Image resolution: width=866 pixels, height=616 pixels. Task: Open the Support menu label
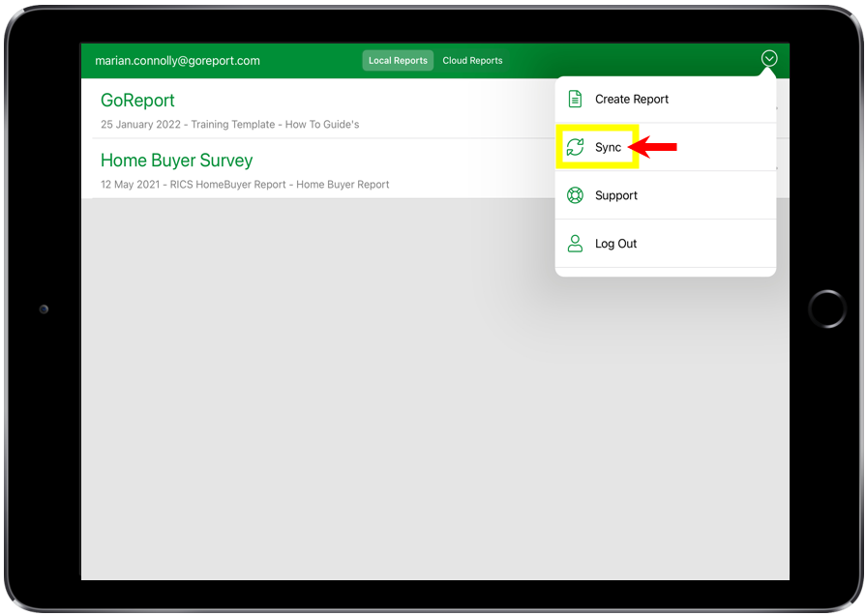616,195
